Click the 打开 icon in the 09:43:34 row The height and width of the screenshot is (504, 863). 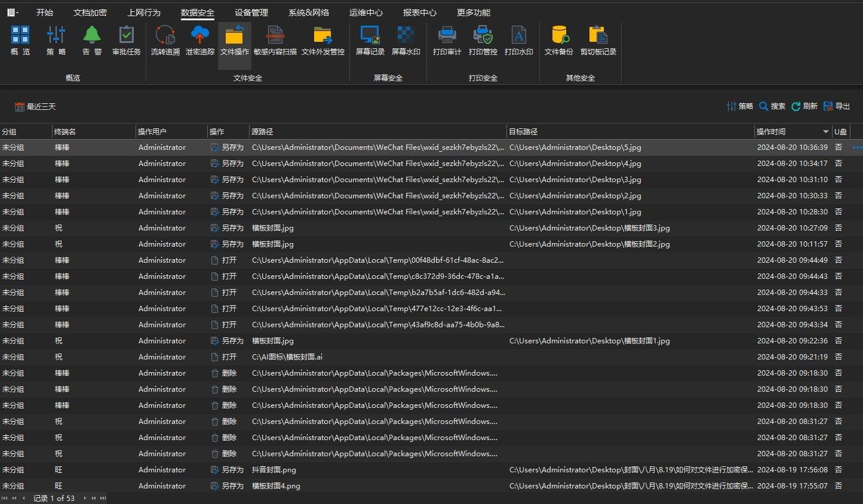tap(215, 324)
